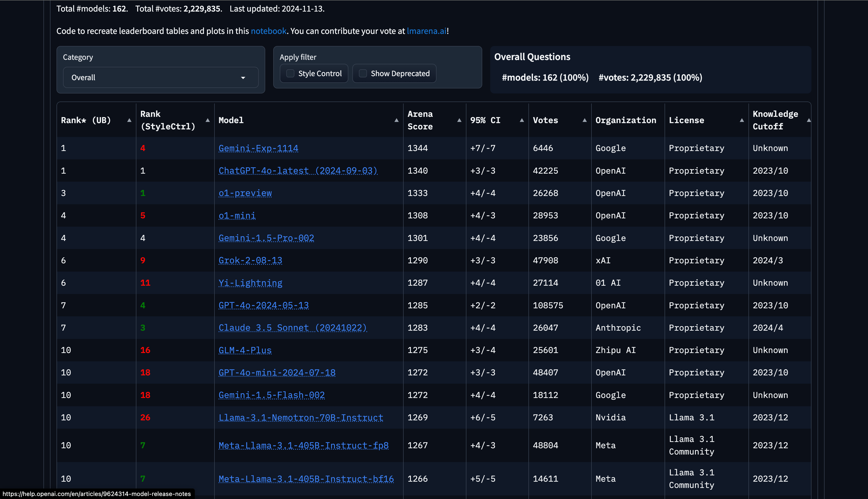Enable the Show Deprecated filter
868x499 pixels.
tap(363, 73)
